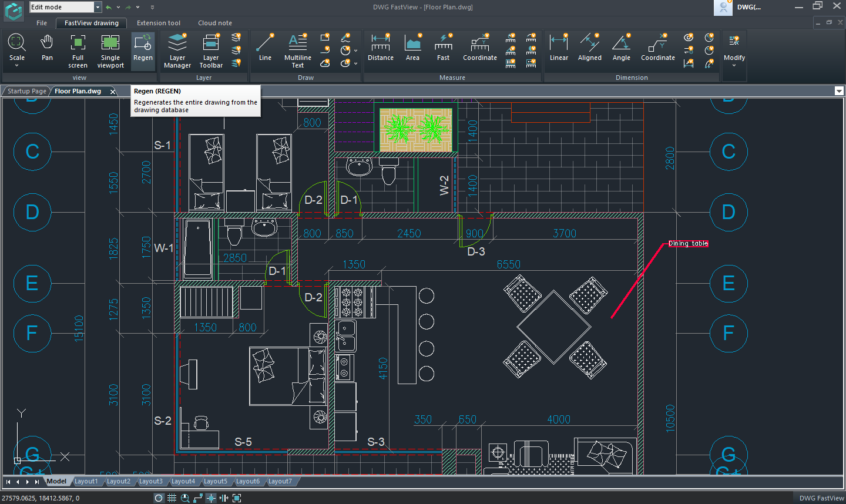The height and width of the screenshot is (504, 846).
Task: Click the Scale tool icon
Action: (16, 43)
